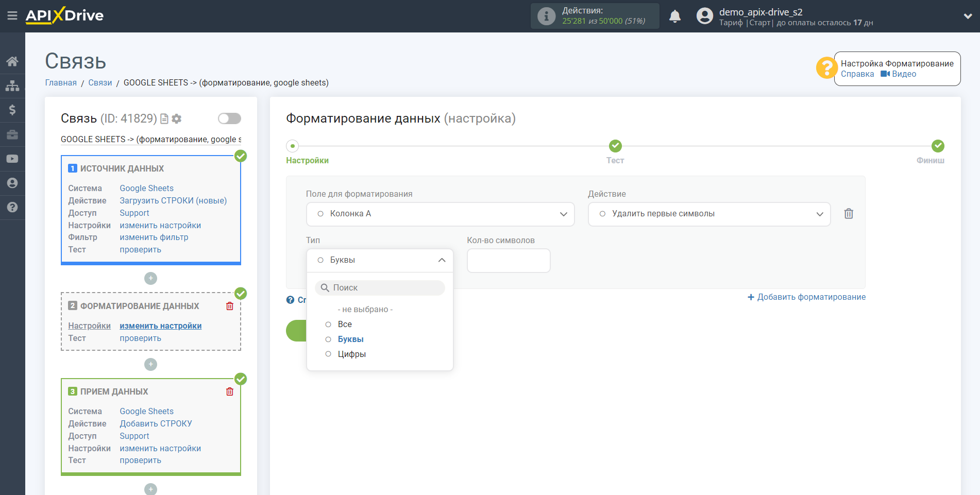This screenshot has height=495, width=980.
Task: Open the Видео help link
Action: point(904,74)
